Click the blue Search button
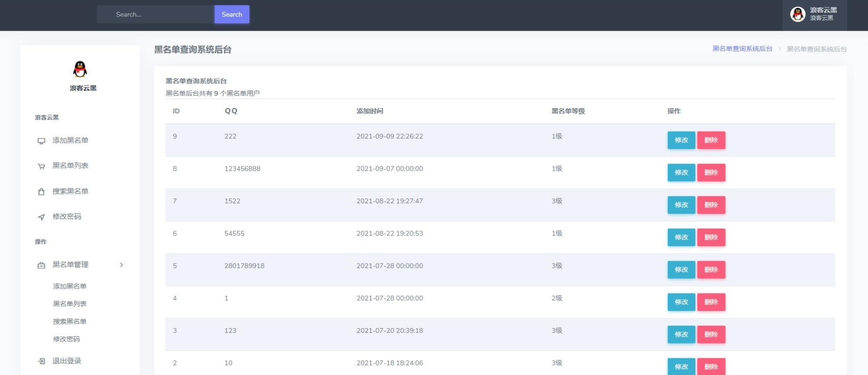The image size is (868, 375). (232, 14)
